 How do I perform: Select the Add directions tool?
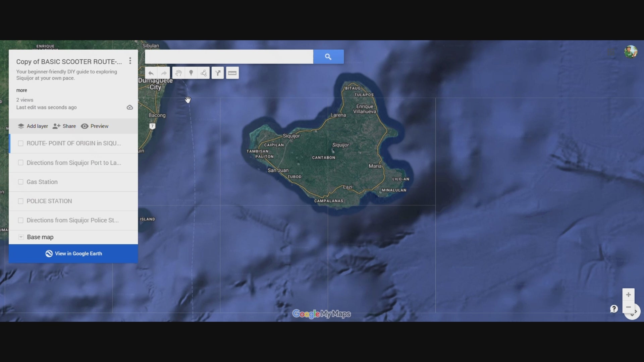coord(218,73)
